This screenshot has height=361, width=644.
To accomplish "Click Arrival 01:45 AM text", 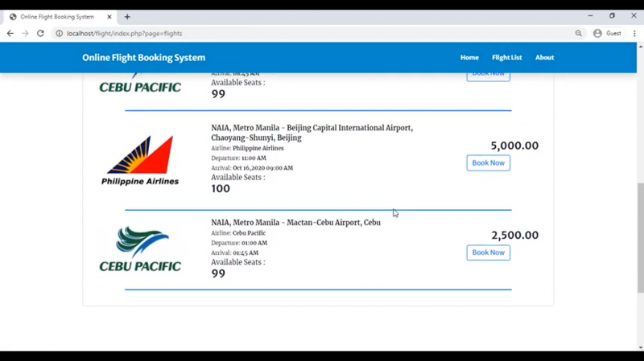I will [x=235, y=252].
